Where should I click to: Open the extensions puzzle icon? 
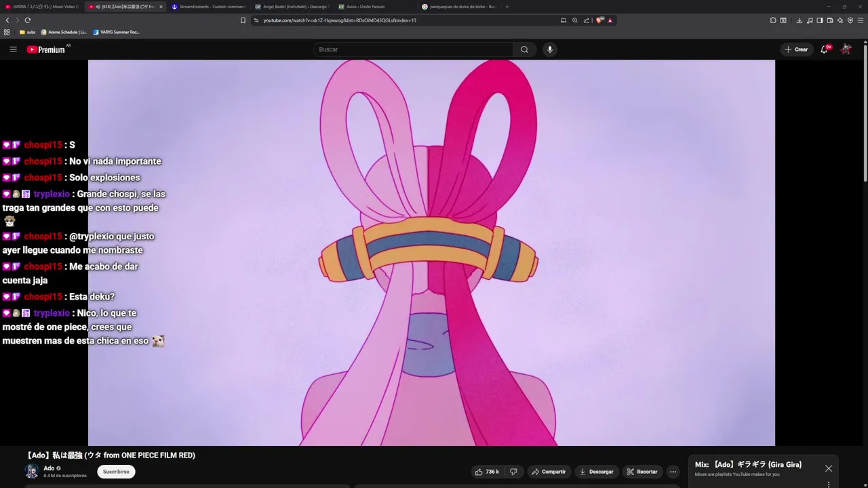click(773, 20)
